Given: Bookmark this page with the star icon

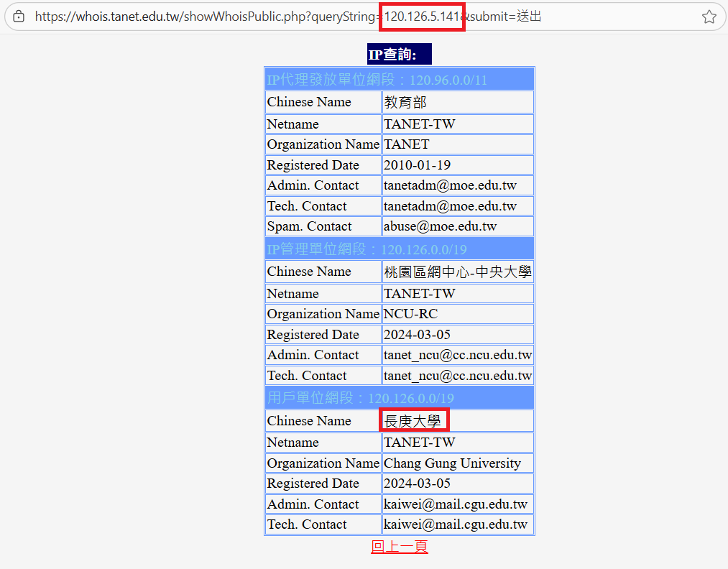Looking at the screenshot, I should (x=709, y=17).
